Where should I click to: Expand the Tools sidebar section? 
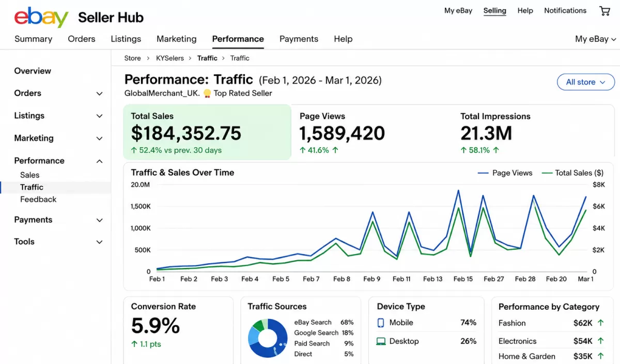point(100,242)
